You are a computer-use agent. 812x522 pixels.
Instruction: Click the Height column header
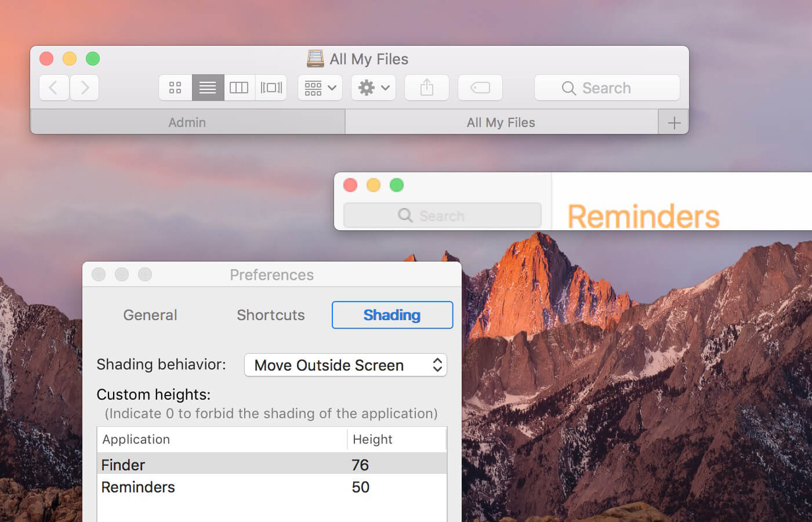point(397,439)
